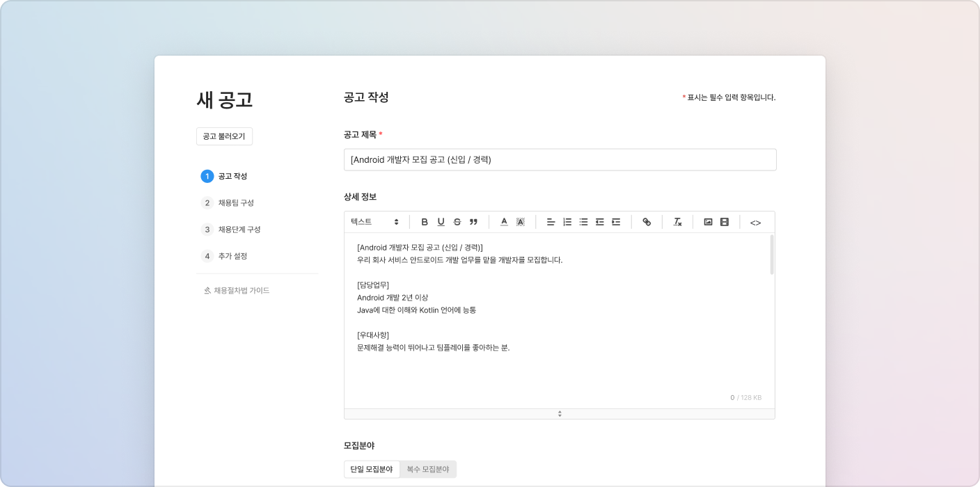Click the '[담당업무]' heading text
Image resolution: width=980 pixels, height=487 pixels.
pyautogui.click(x=373, y=285)
